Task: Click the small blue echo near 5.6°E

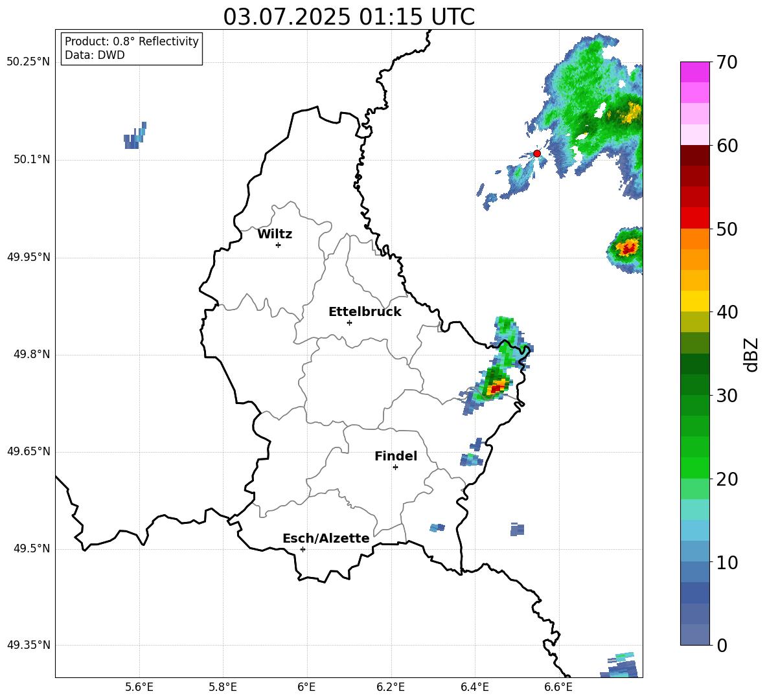Action: point(135,136)
